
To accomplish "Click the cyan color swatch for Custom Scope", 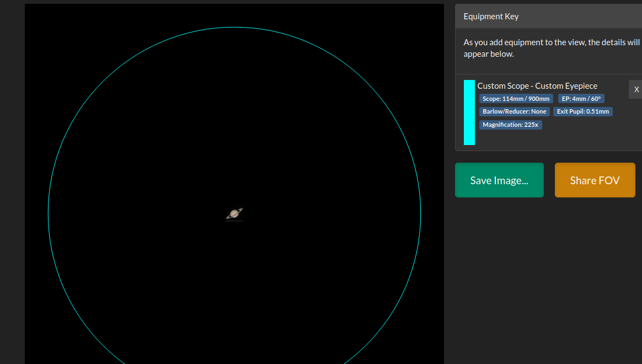I will 469,113.
